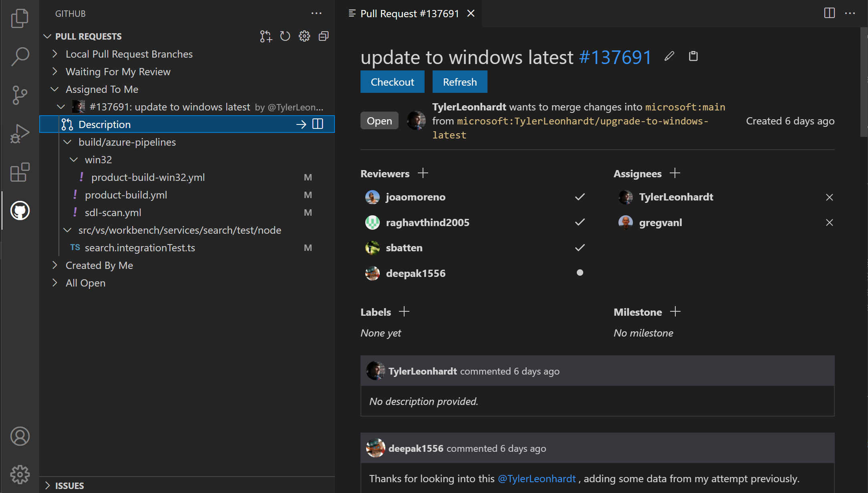
Task: Click the pull request settings gear icon
Action: coord(305,36)
